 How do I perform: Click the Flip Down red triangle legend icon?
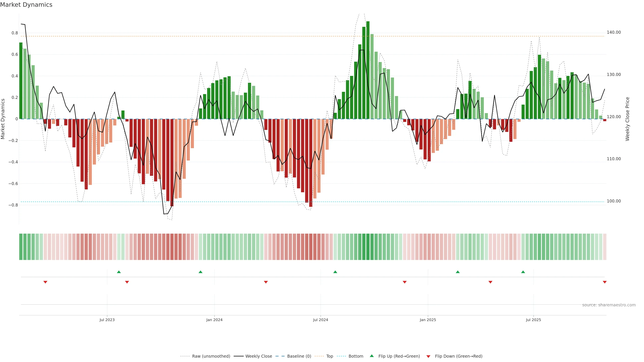pyautogui.click(x=428, y=356)
